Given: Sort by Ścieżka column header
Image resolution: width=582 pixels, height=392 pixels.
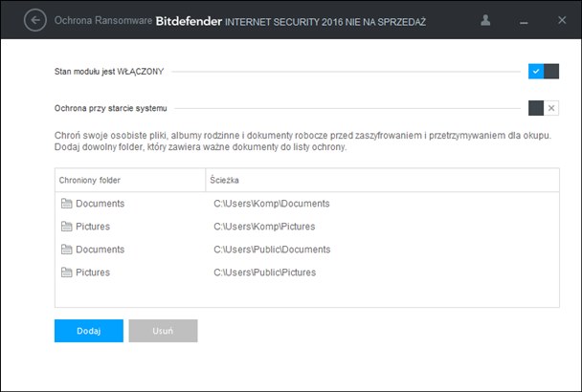Looking at the screenshot, I should coord(382,181).
